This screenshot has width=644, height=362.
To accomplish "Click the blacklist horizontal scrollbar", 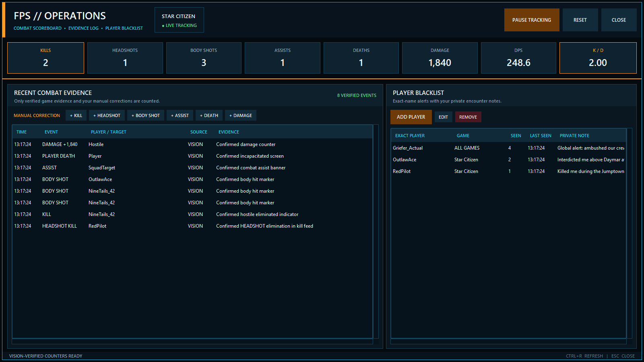I will [x=508, y=341].
